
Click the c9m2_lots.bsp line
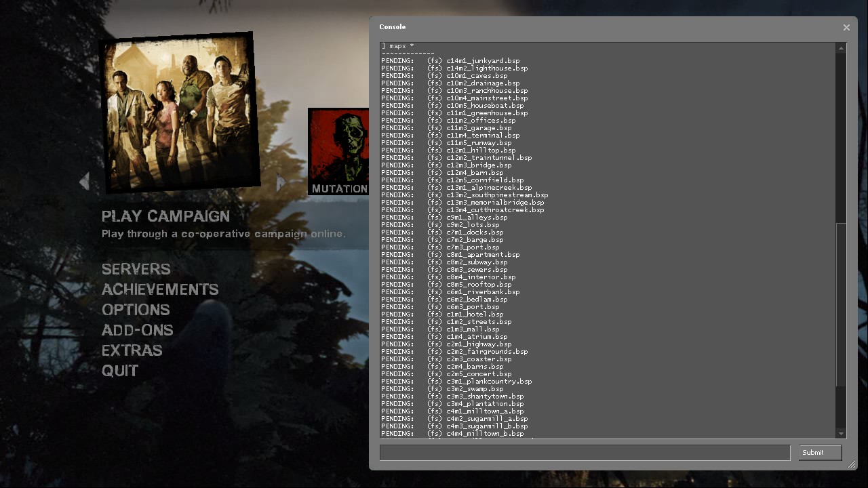pyautogui.click(x=440, y=225)
